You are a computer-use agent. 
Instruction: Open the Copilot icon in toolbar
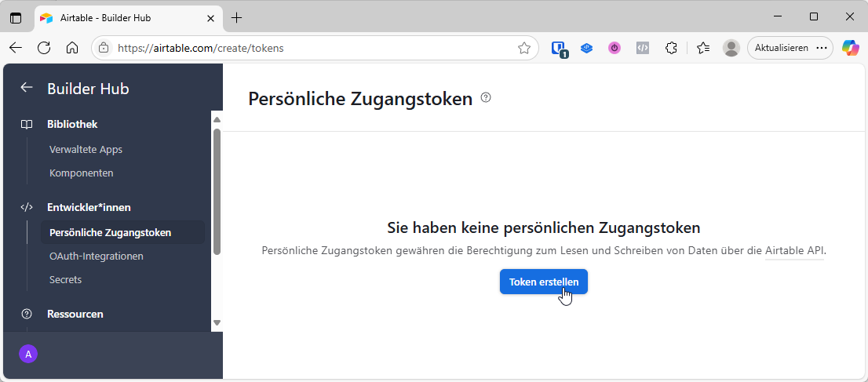click(851, 48)
